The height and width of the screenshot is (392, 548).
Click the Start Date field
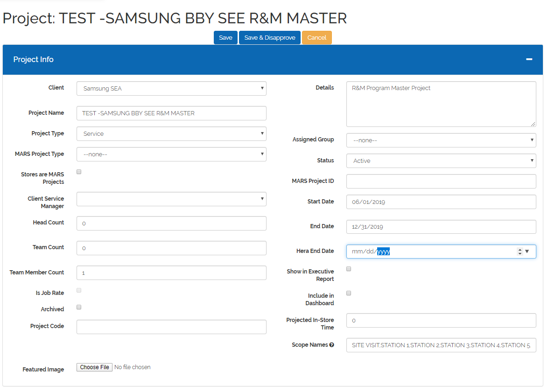click(x=441, y=202)
